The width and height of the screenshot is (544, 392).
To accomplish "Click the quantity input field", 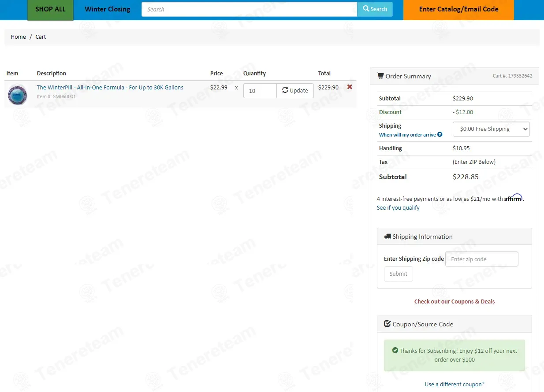I will [260, 91].
